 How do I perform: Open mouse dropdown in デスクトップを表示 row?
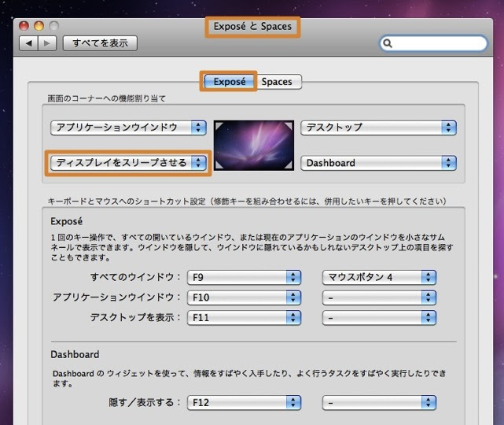[379, 317]
